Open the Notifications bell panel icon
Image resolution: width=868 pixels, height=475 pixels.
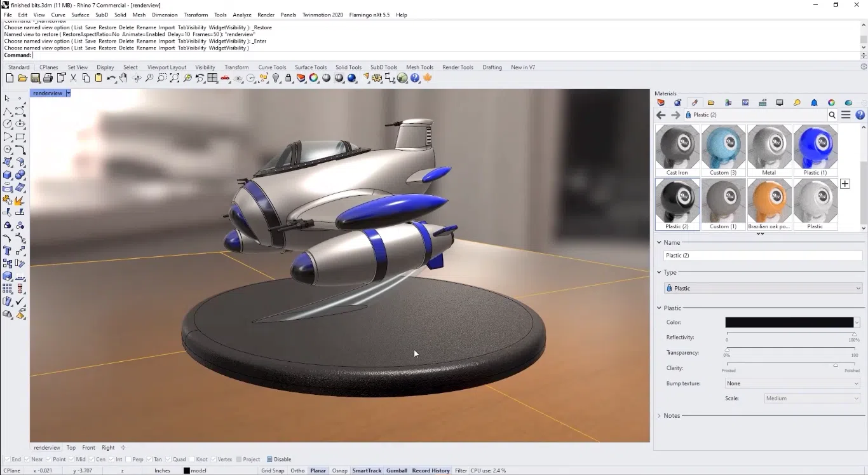(814, 102)
